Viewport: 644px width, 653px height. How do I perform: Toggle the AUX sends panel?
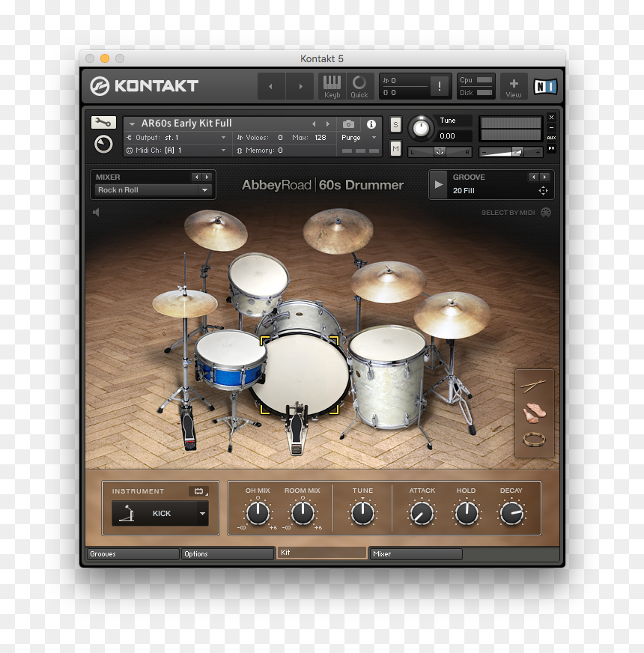551,138
